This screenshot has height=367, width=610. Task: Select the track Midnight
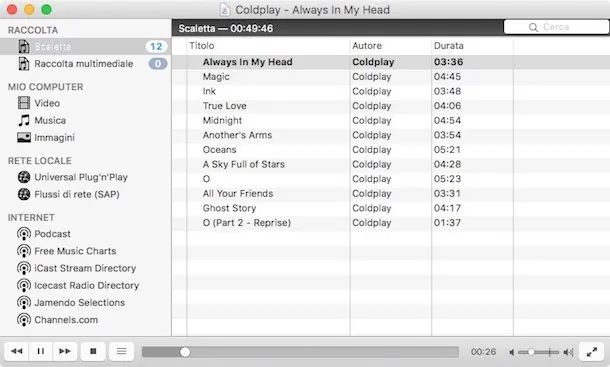(x=222, y=120)
